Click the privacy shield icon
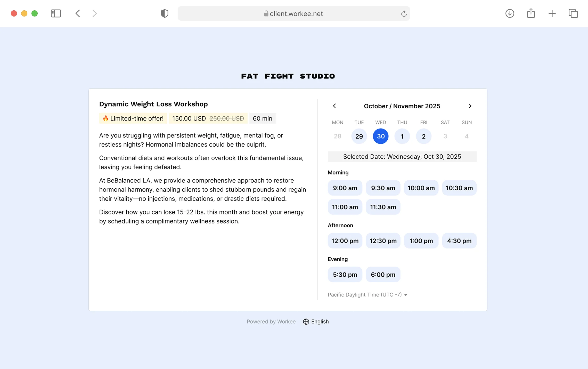Image resolution: width=588 pixels, height=369 pixels. click(x=165, y=13)
